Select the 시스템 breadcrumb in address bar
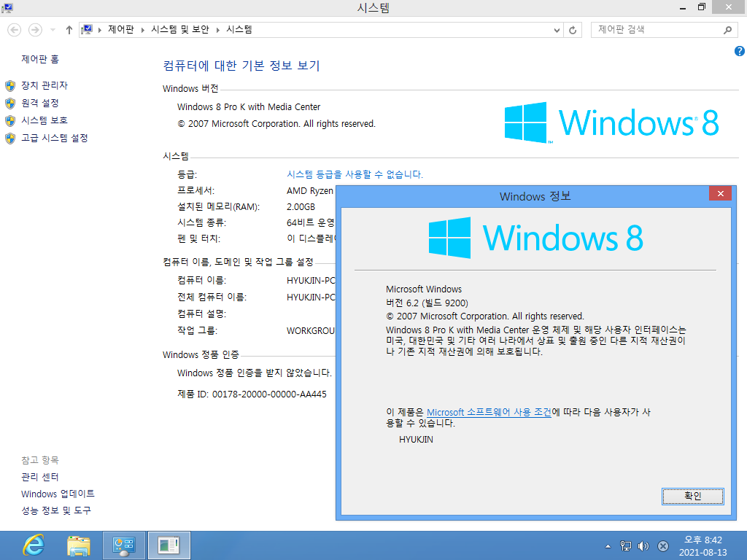 [x=239, y=29]
